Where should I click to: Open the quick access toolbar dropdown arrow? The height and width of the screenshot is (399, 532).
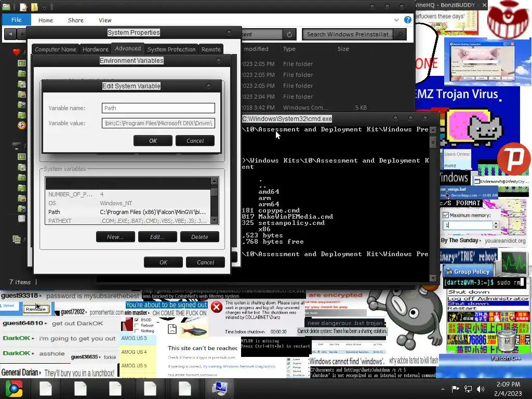pos(45,7)
